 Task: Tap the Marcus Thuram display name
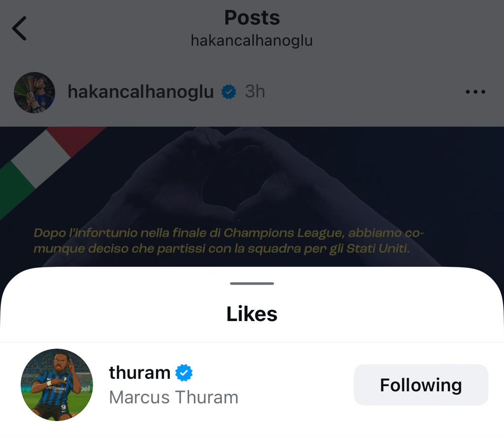coord(174,397)
